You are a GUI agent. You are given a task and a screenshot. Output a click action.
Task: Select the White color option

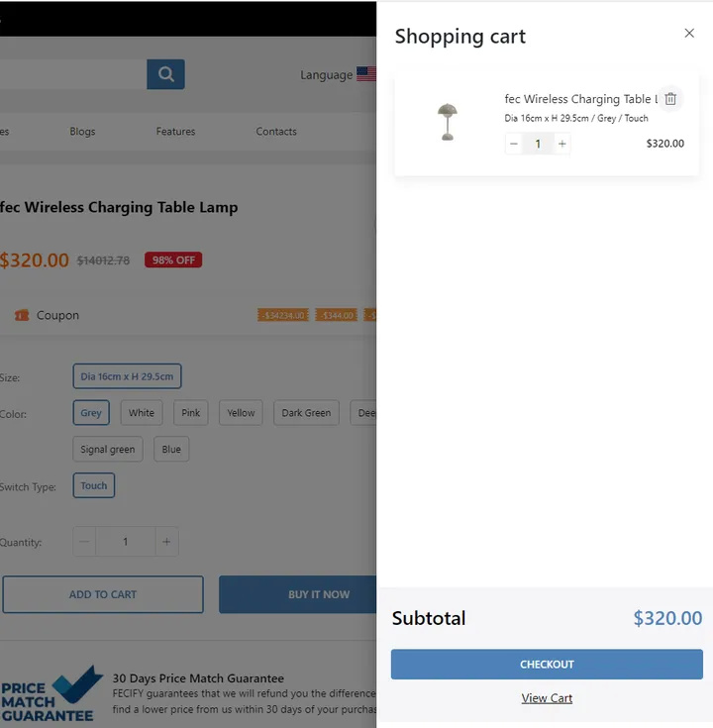point(142,413)
